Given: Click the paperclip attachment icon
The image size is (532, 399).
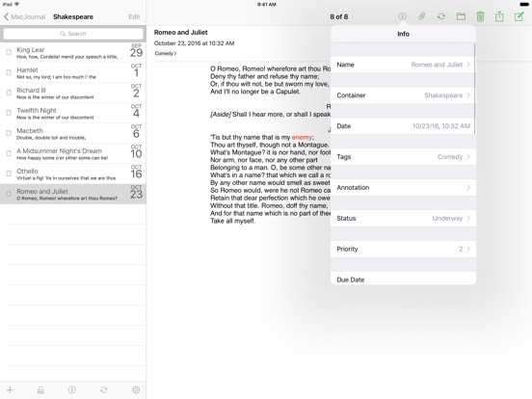Looking at the screenshot, I should [x=422, y=16].
